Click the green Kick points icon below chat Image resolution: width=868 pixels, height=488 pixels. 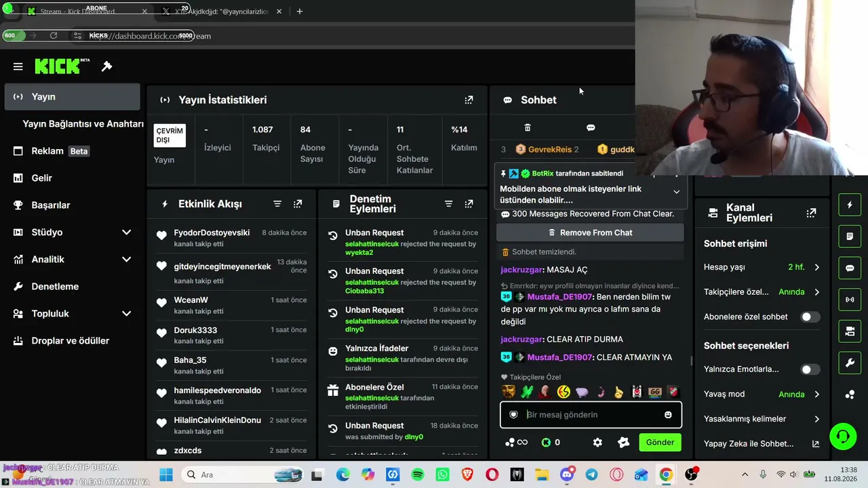pyautogui.click(x=546, y=443)
